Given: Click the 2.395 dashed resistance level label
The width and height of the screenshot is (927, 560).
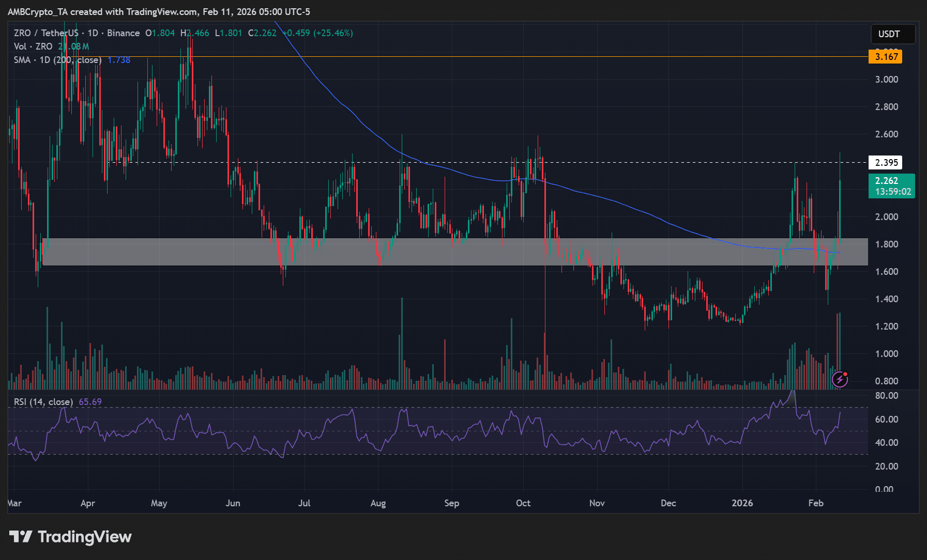Looking at the screenshot, I should click(886, 162).
